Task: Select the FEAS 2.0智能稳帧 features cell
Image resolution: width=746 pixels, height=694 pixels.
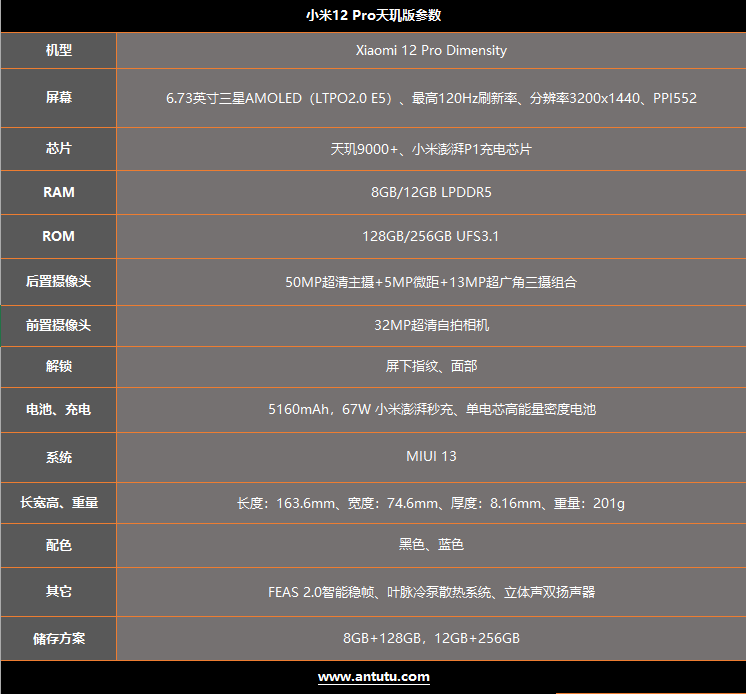Action: 431,592
